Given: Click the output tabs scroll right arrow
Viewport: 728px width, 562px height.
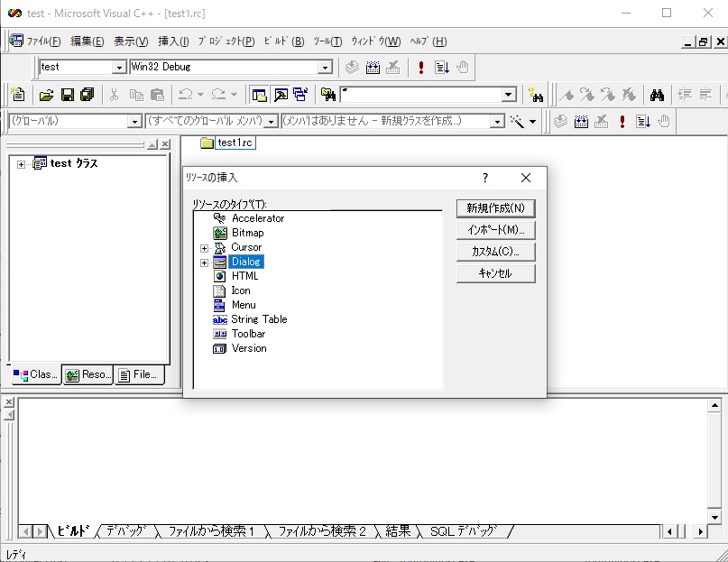Looking at the screenshot, I should point(700,531).
